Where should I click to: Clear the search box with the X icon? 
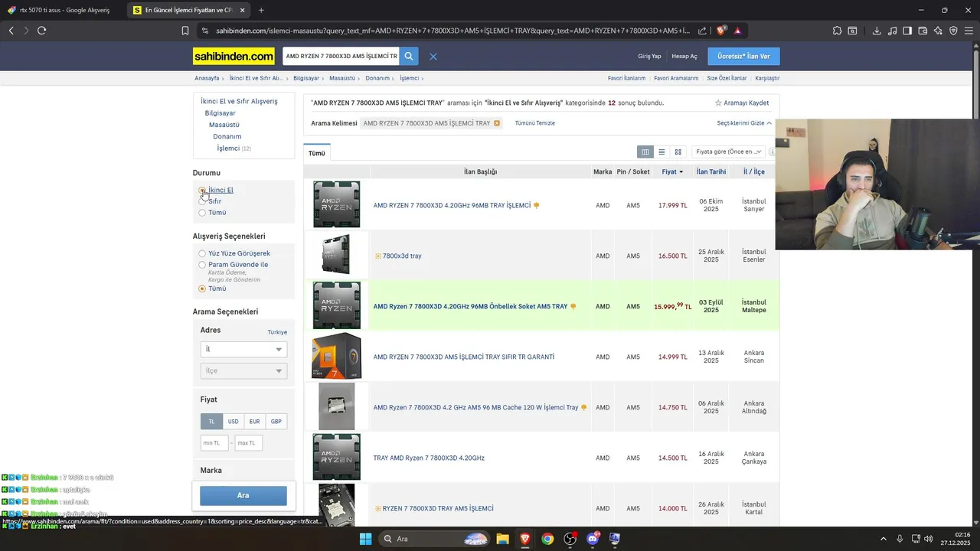click(x=433, y=57)
